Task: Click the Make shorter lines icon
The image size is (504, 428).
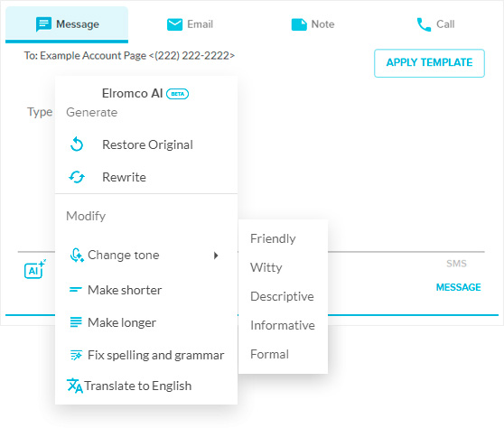Action: click(76, 290)
